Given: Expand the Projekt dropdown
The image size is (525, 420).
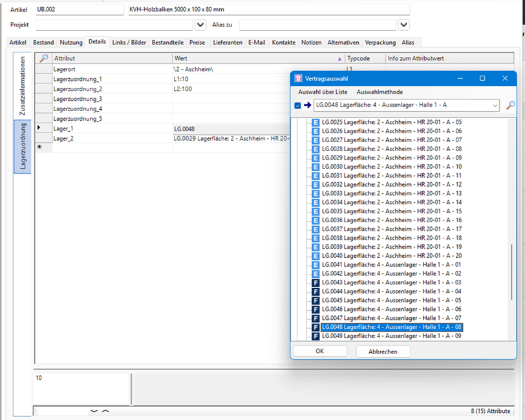Looking at the screenshot, I should [x=200, y=25].
